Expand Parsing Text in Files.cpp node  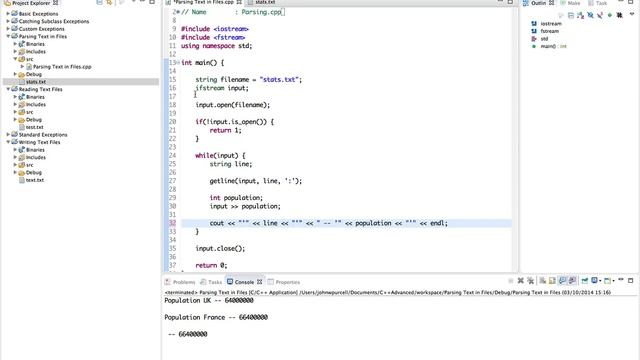coord(22,67)
